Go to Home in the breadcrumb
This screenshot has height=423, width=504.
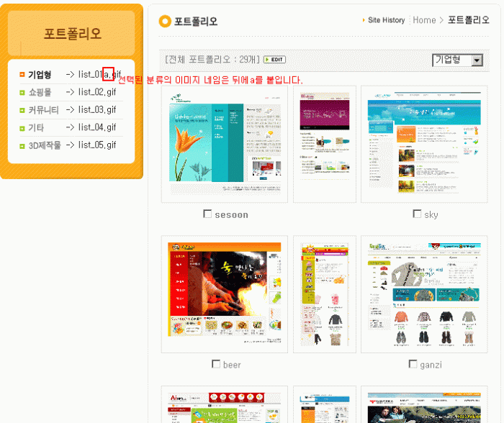[424, 20]
